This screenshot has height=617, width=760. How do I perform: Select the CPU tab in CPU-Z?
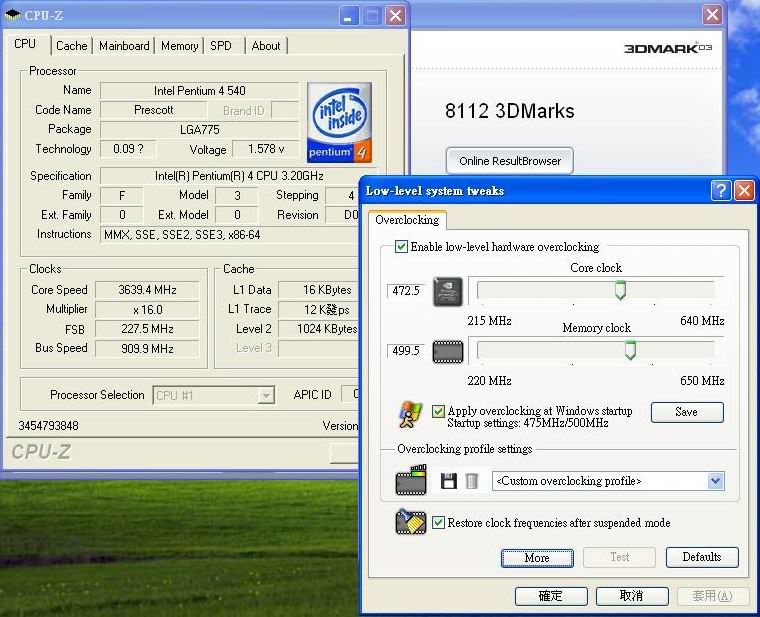click(25, 44)
